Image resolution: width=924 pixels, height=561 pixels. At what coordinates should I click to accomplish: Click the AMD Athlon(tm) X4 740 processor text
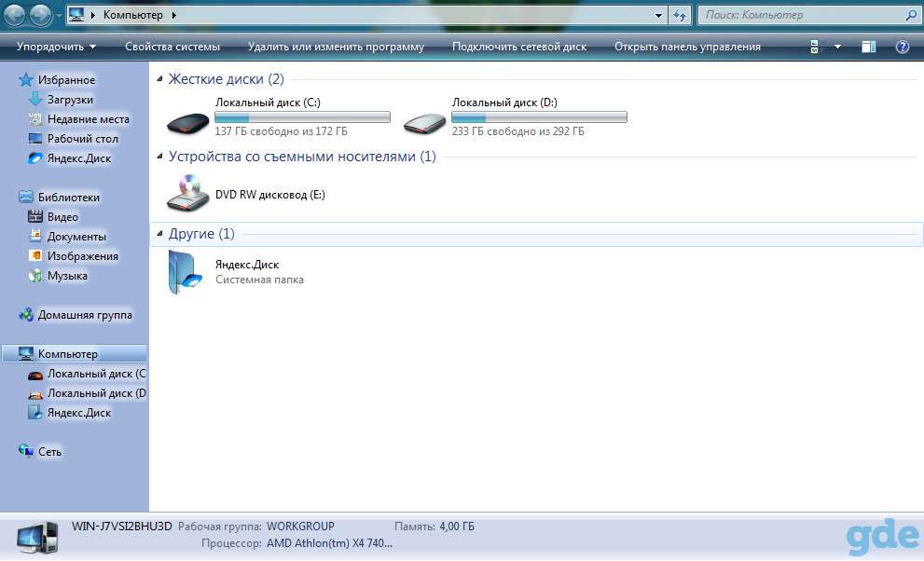pos(329,542)
